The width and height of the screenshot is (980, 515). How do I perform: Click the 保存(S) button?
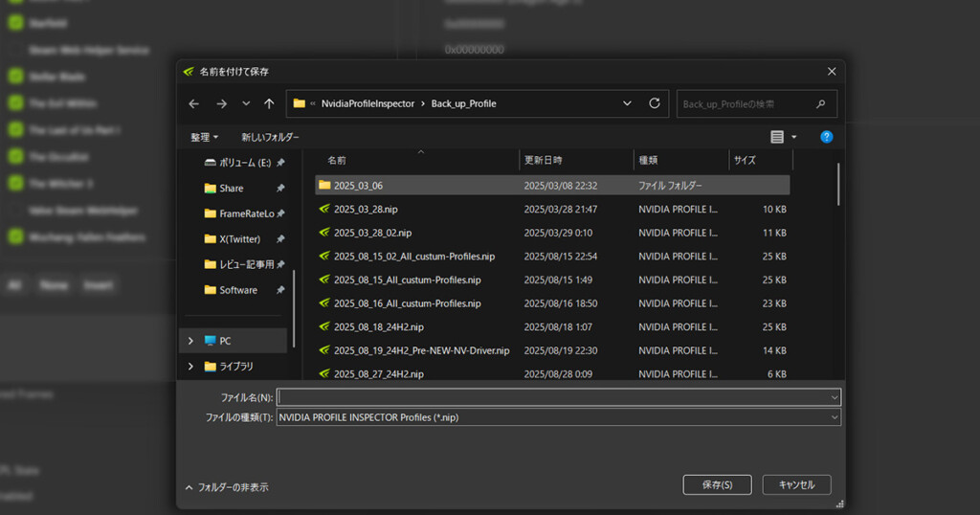click(717, 485)
